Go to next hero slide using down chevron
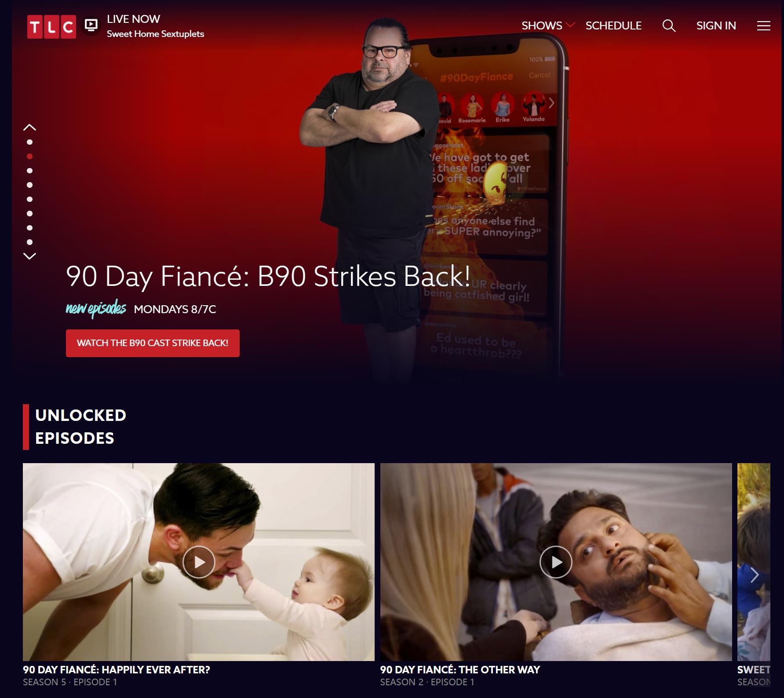 point(29,256)
